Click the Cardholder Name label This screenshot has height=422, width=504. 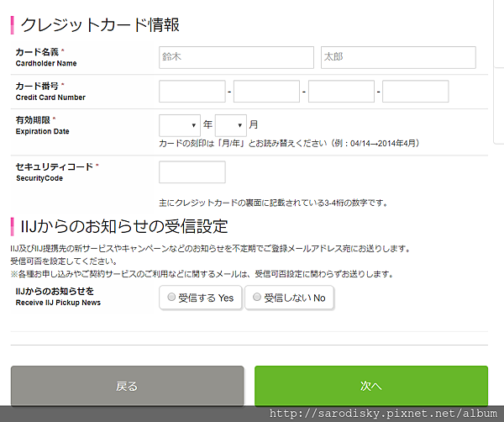(x=46, y=63)
